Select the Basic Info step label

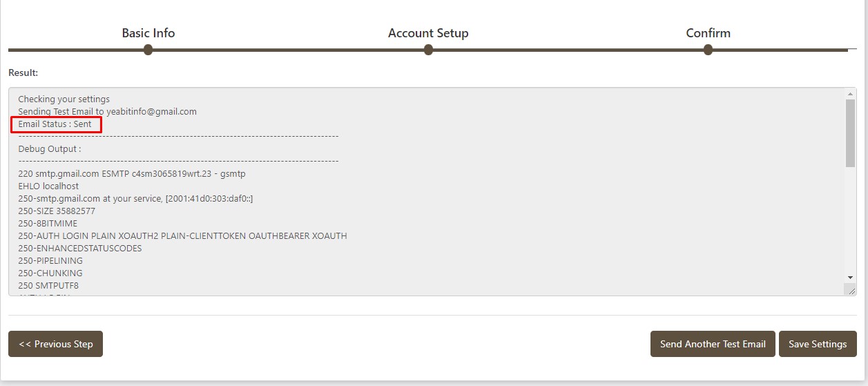tap(148, 33)
